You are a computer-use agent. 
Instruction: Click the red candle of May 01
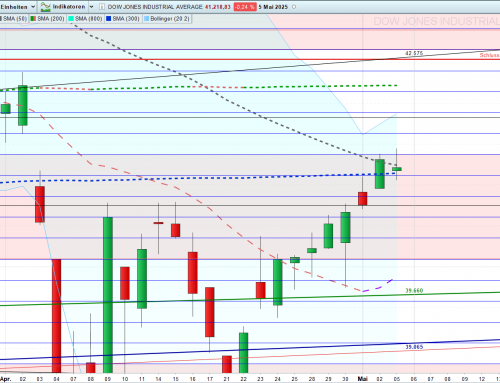click(x=363, y=199)
